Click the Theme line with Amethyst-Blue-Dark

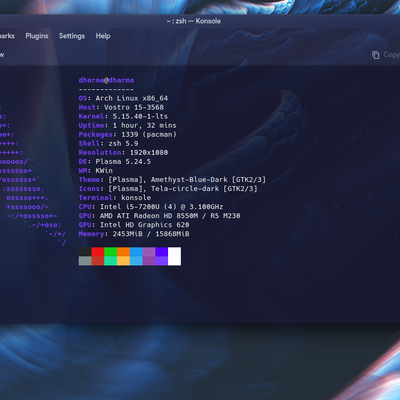tap(172, 179)
